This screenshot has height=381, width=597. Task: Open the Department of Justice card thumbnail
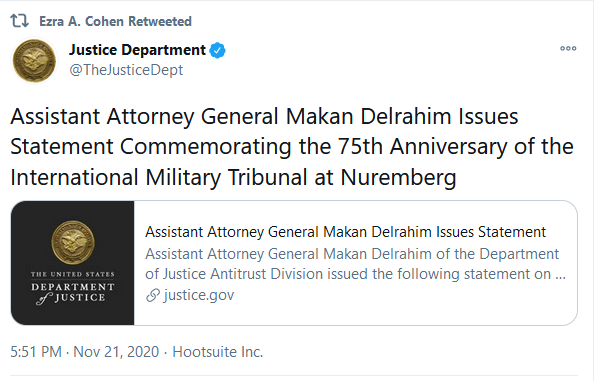(73, 263)
